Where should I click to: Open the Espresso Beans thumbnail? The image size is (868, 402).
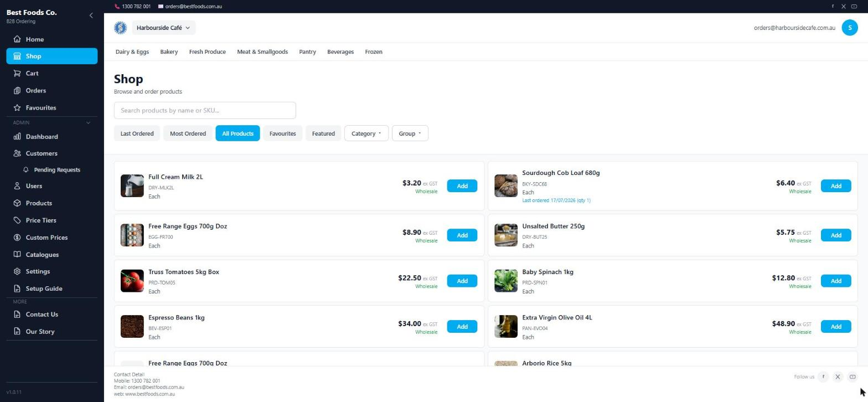132,327
